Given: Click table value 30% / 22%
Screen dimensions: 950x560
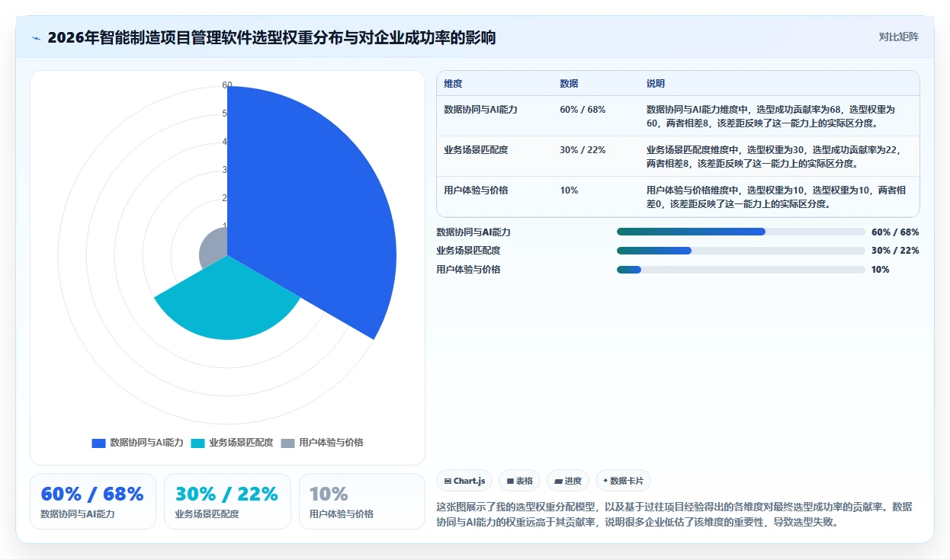Looking at the screenshot, I should click(583, 149).
